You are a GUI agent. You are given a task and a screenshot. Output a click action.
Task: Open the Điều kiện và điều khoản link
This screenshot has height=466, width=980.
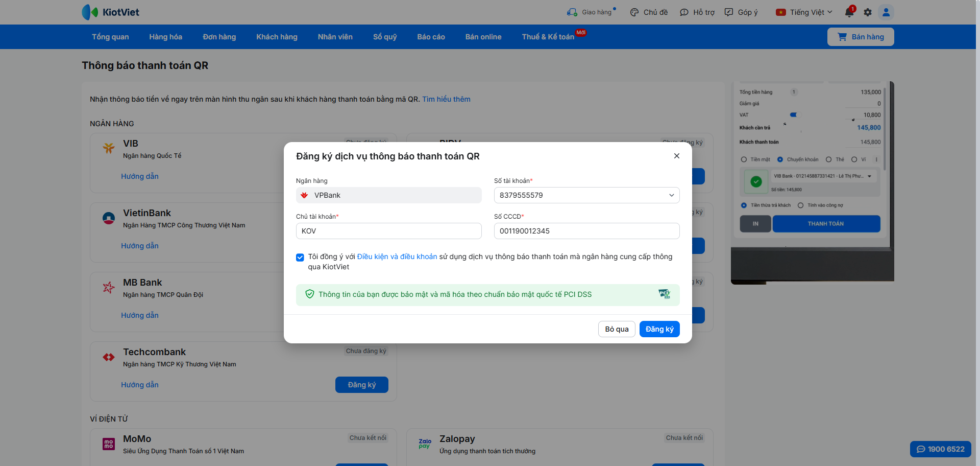tap(397, 257)
